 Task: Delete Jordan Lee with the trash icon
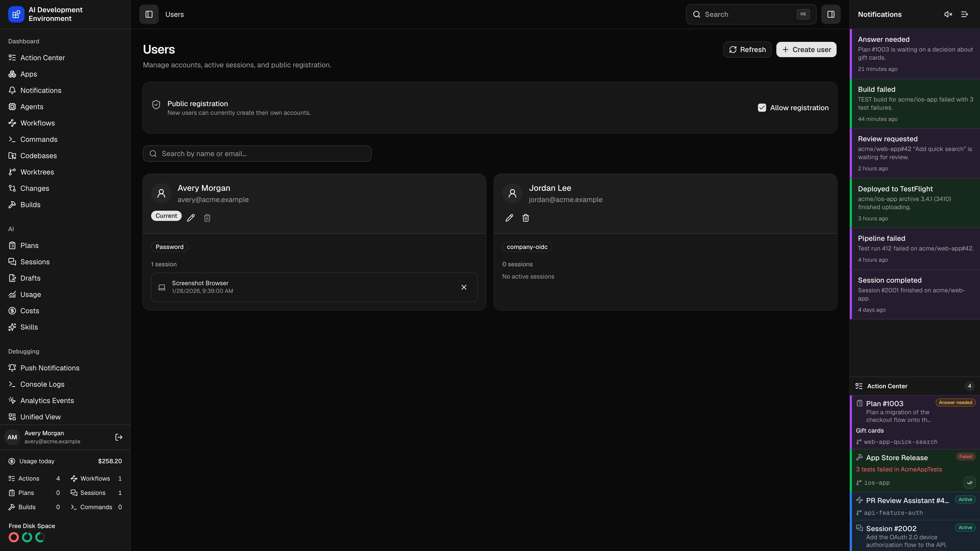525,218
